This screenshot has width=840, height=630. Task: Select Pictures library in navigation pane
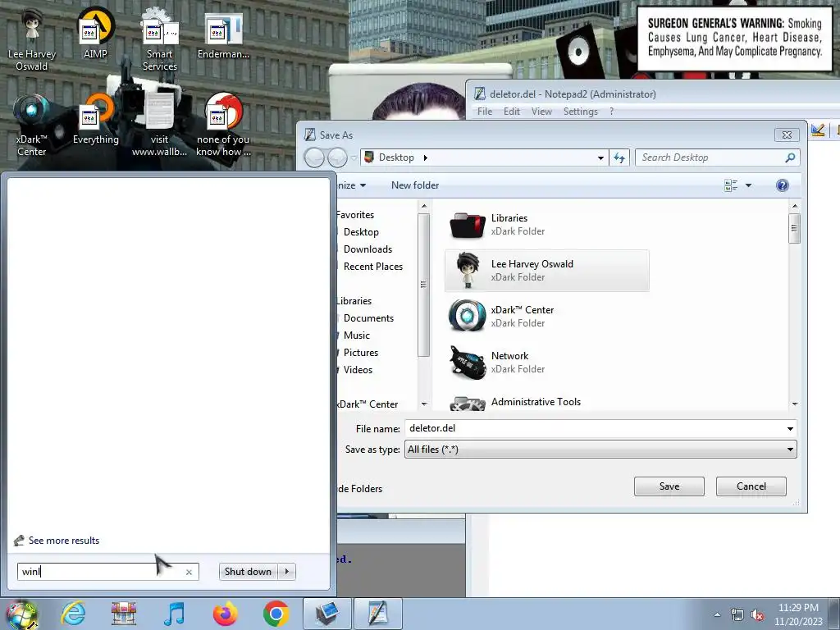pyautogui.click(x=361, y=353)
